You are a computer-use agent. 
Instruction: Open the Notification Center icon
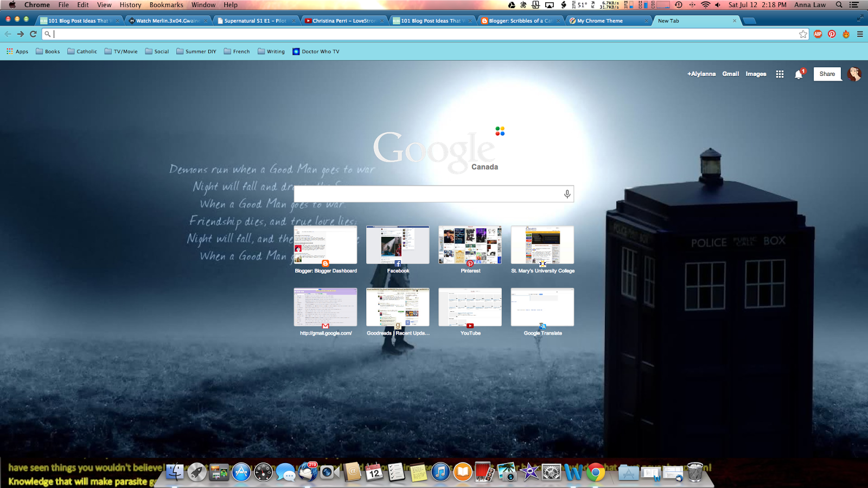click(854, 5)
